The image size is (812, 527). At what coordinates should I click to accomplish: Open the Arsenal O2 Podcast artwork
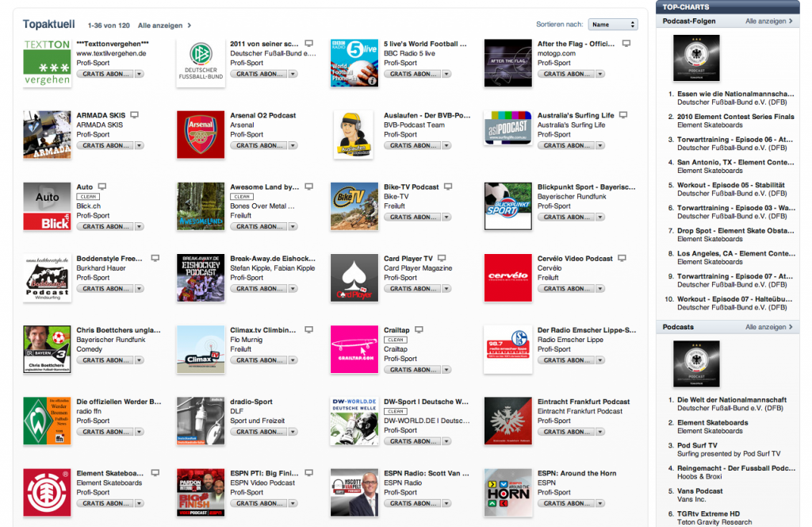200,135
